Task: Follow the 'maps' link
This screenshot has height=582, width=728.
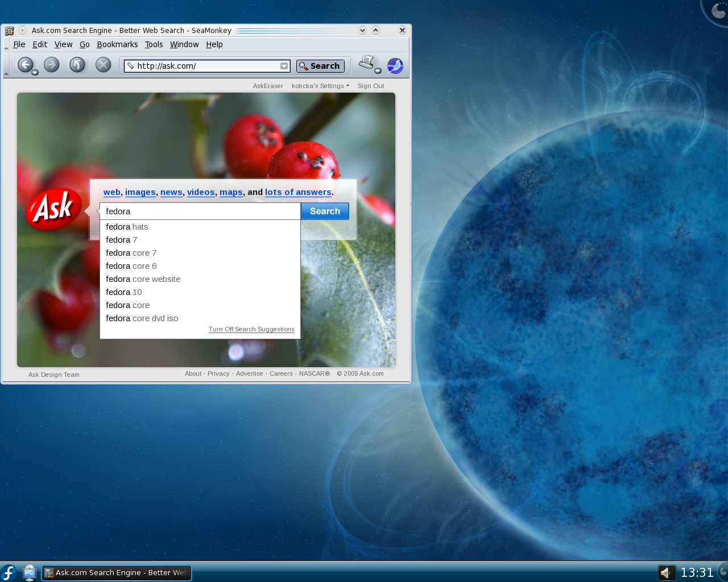Action: (231, 192)
